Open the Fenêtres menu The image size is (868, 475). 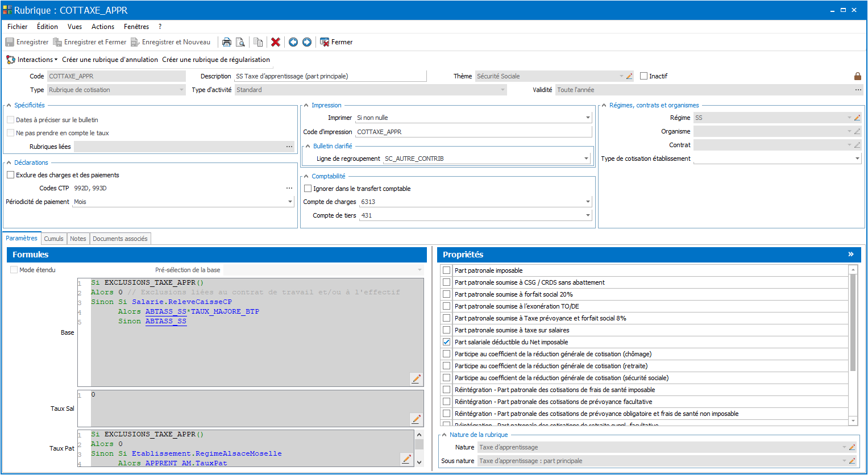[136, 27]
